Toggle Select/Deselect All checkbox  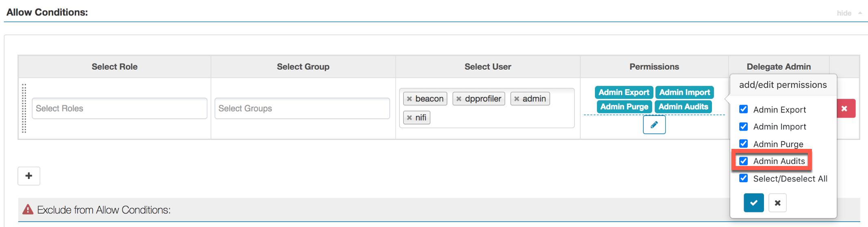tap(744, 178)
